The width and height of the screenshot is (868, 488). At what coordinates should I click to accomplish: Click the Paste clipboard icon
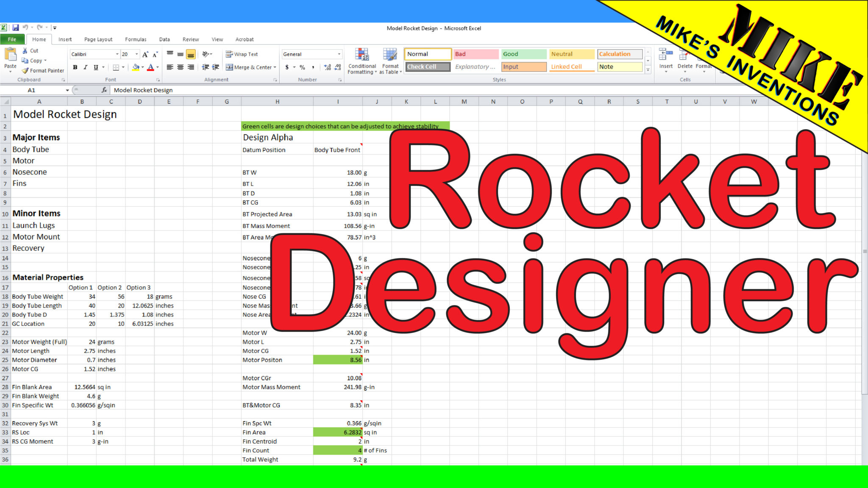(10, 55)
